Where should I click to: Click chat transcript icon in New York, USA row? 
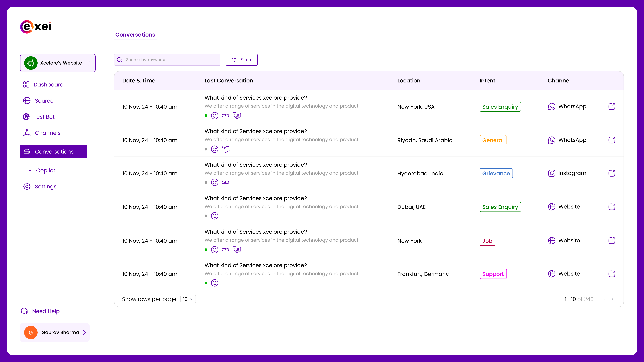click(237, 116)
